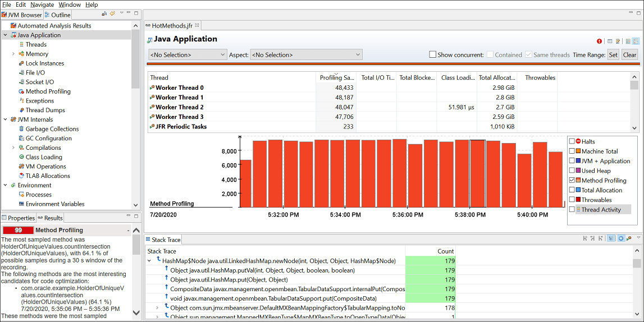This screenshot has height=322, width=644.
Task: Click the red error indicator icon
Action: click(x=599, y=42)
